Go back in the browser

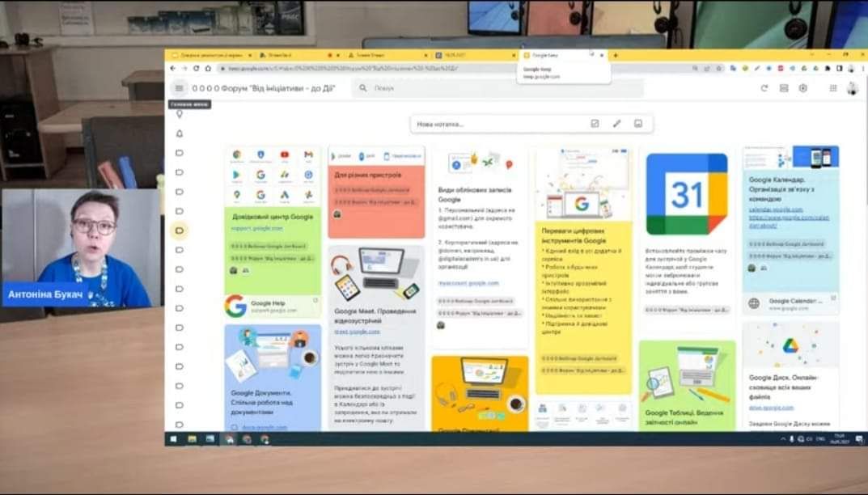pos(173,68)
